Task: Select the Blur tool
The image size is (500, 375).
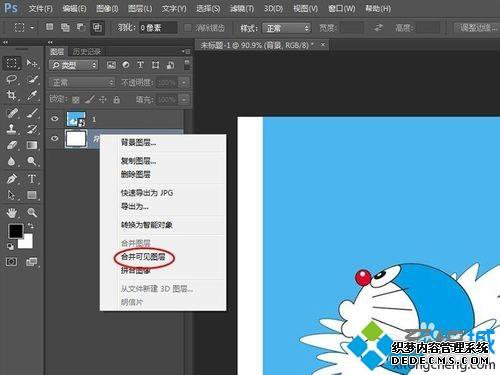Action: pos(12,162)
